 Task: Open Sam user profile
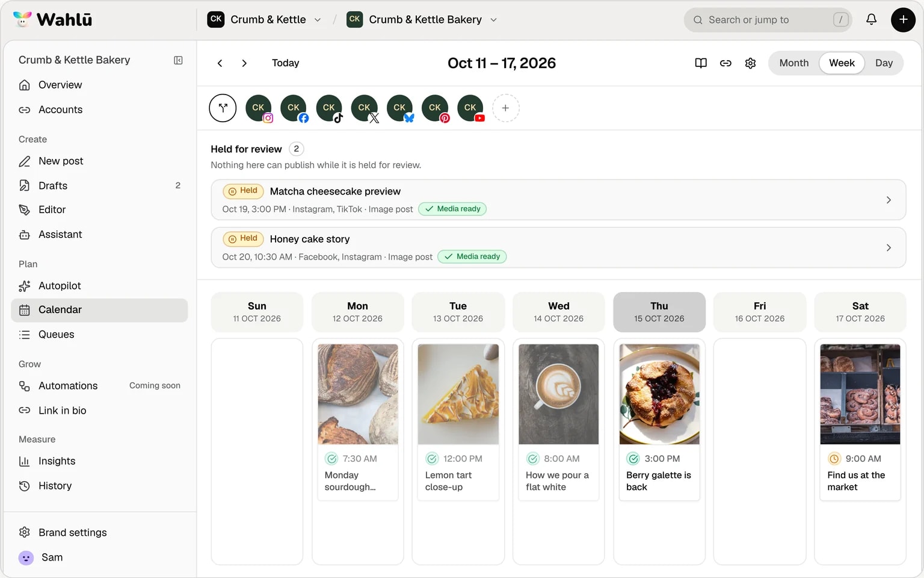point(99,558)
